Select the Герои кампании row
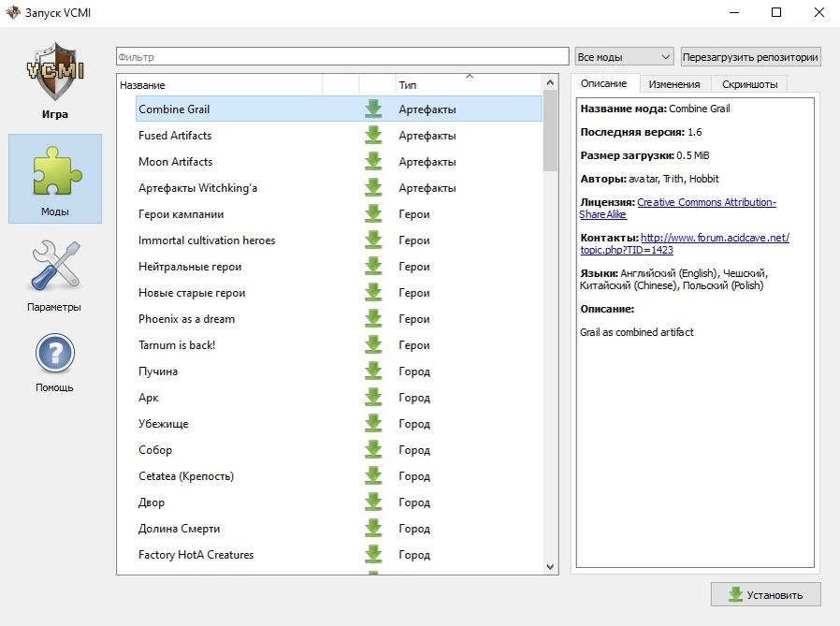The height and width of the screenshot is (626, 840). (340, 214)
